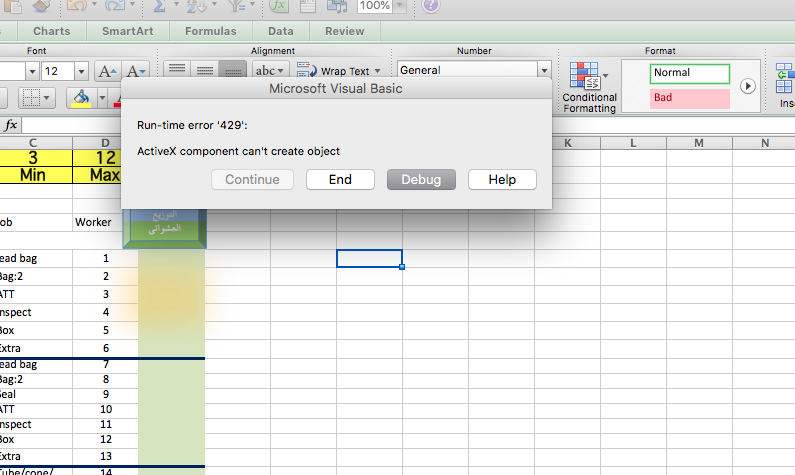Screen dimensions: 795x475
Task: Click the Insert cells icon
Action: [x=784, y=79]
